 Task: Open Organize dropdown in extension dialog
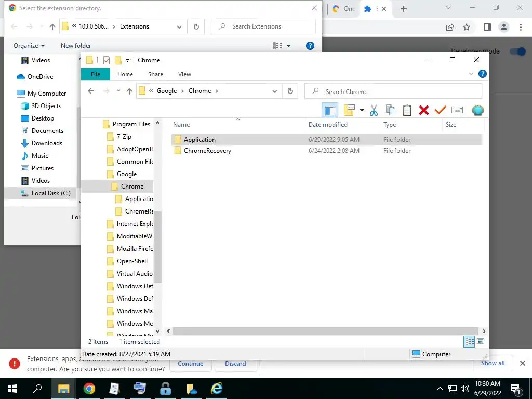29,46
